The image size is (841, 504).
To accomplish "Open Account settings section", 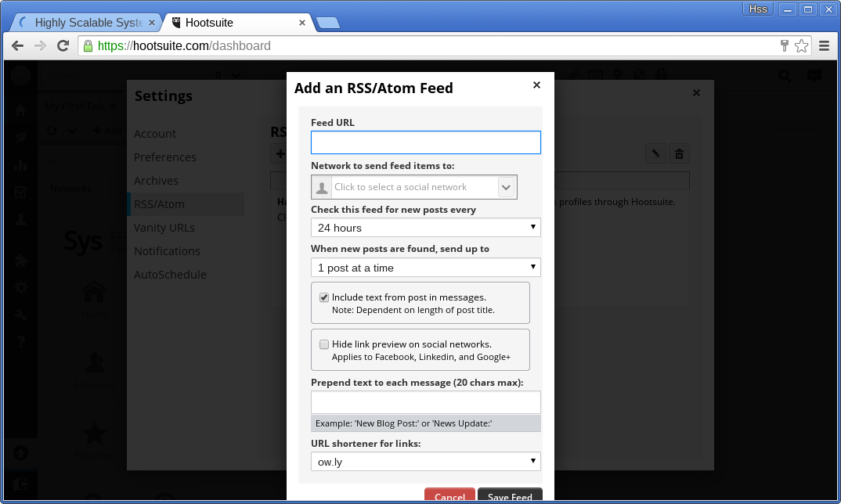I will pyautogui.click(x=155, y=134).
